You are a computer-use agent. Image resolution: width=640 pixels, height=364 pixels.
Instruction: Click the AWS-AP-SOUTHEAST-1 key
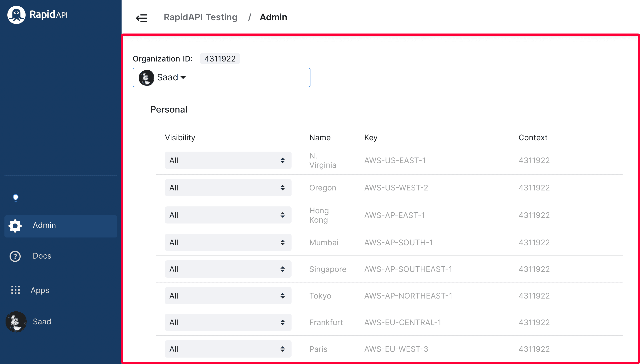click(408, 269)
